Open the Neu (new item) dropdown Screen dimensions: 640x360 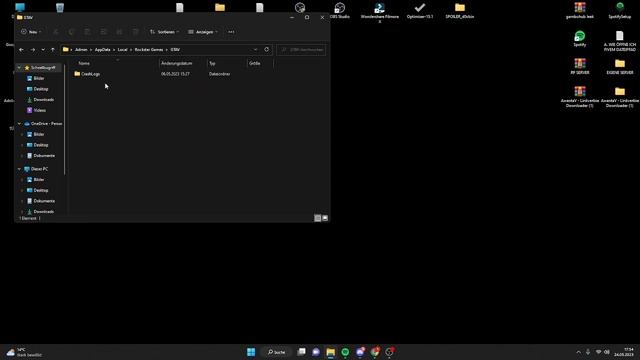(x=31, y=32)
